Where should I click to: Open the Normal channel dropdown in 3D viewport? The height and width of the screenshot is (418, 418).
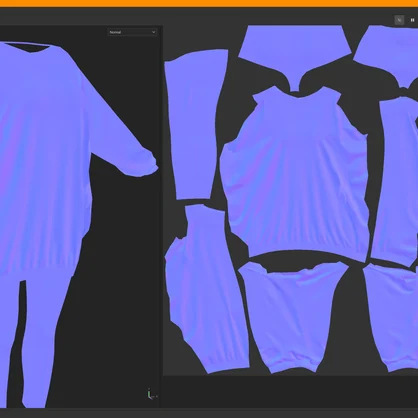click(x=132, y=32)
